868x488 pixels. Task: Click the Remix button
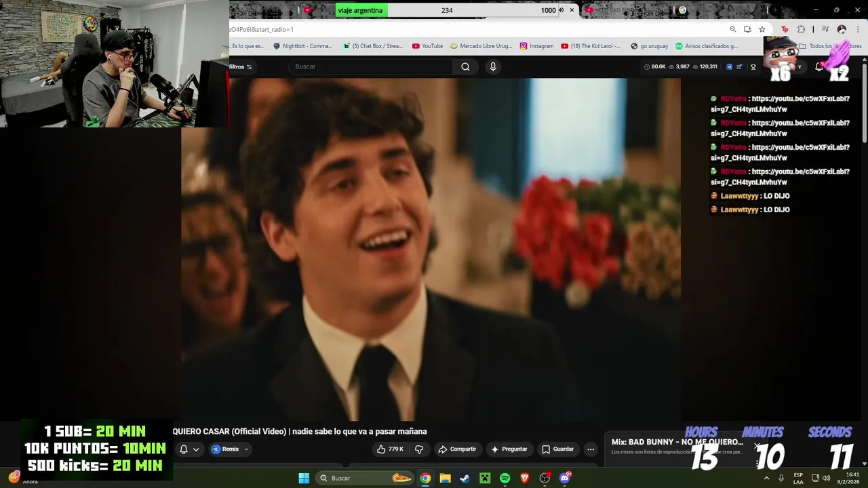[x=225, y=449]
